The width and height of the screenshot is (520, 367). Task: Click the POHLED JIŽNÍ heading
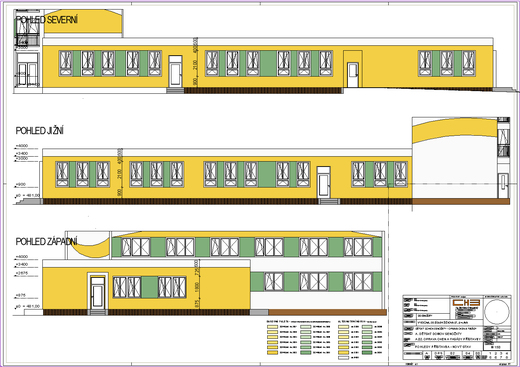[x=40, y=131]
